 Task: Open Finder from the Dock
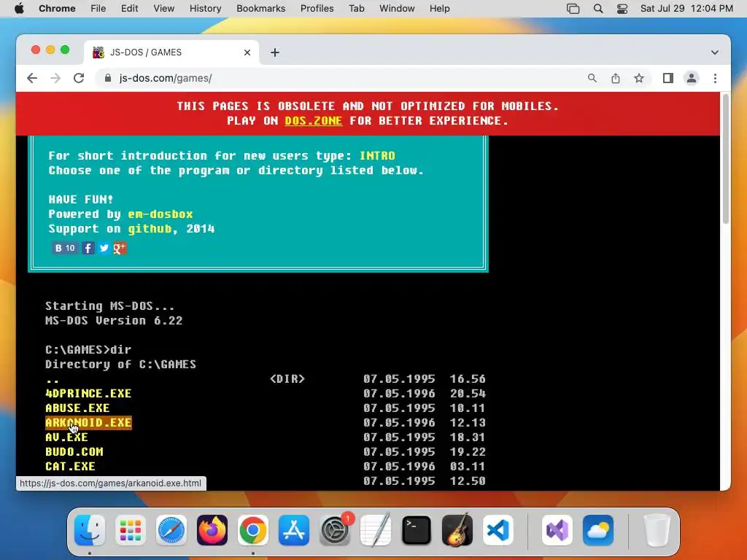coord(90,530)
